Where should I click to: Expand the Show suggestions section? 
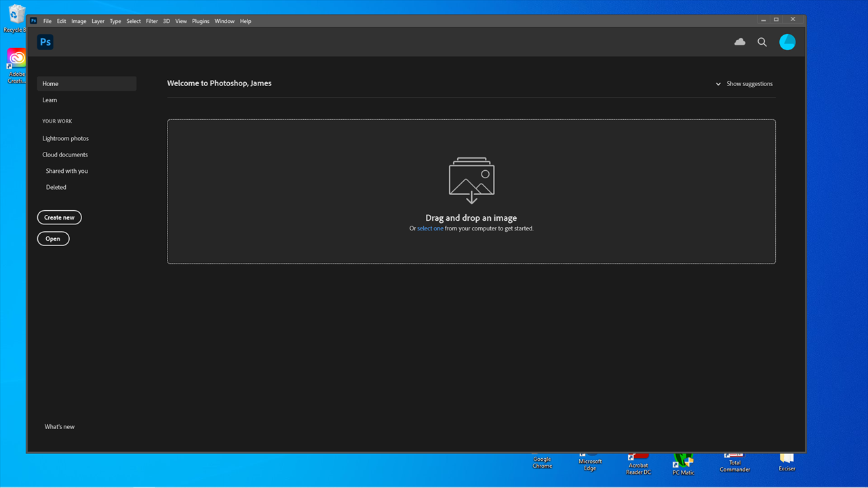pyautogui.click(x=744, y=84)
